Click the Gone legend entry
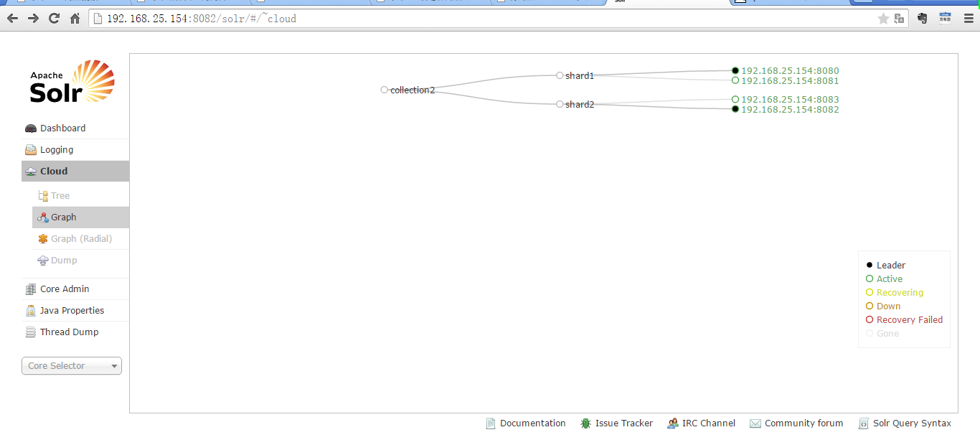The image size is (980, 445). pos(882,333)
